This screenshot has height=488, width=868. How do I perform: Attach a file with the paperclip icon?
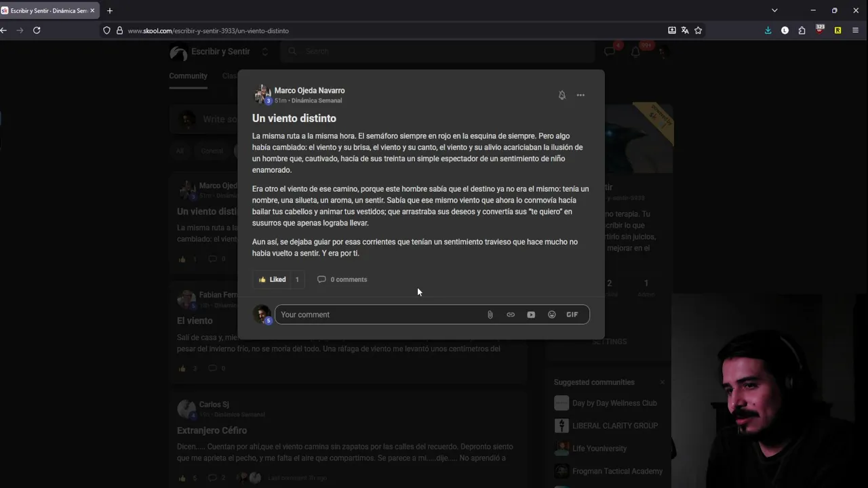click(x=490, y=314)
